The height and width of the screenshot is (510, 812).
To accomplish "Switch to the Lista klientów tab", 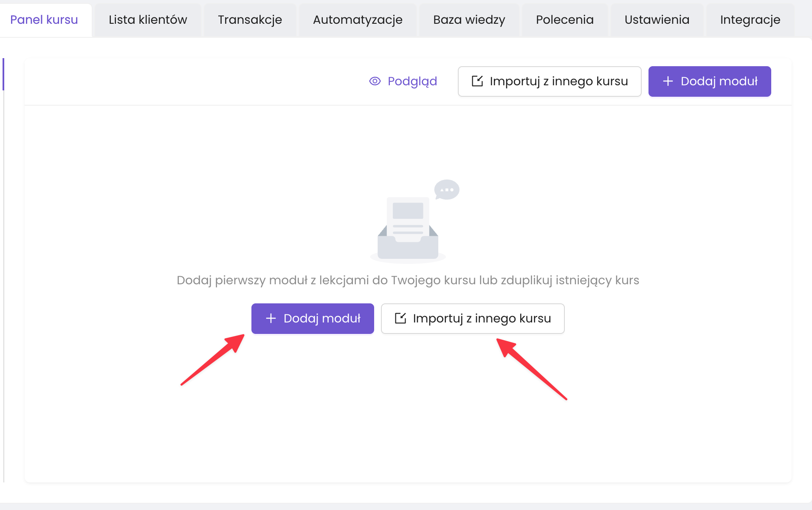I will click(x=147, y=20).
